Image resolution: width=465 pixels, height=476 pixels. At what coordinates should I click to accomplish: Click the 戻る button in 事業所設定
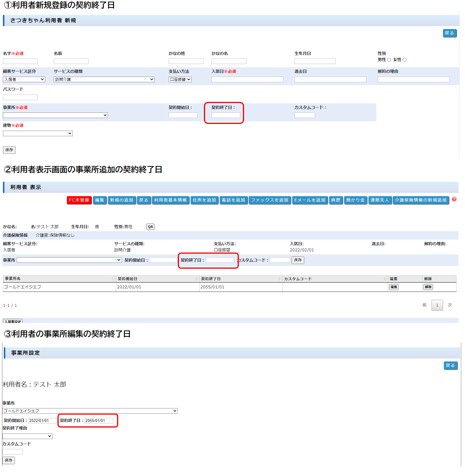point(450,366)
